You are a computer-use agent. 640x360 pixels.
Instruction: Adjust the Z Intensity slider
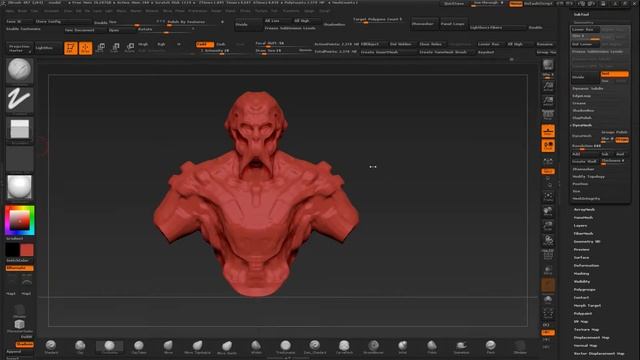pos(220,51)
